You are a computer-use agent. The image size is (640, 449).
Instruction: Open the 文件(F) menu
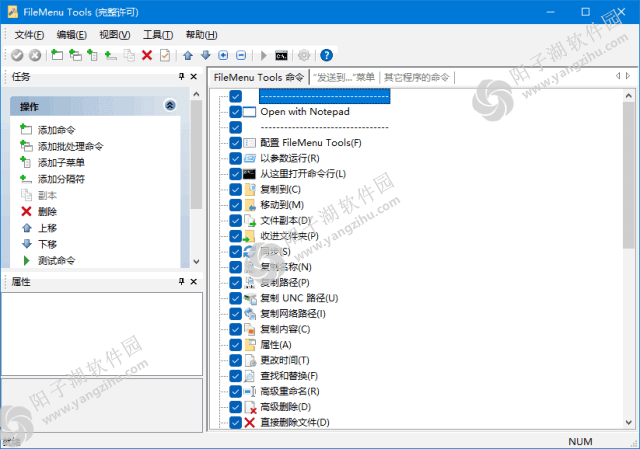[x=29, y=35]
